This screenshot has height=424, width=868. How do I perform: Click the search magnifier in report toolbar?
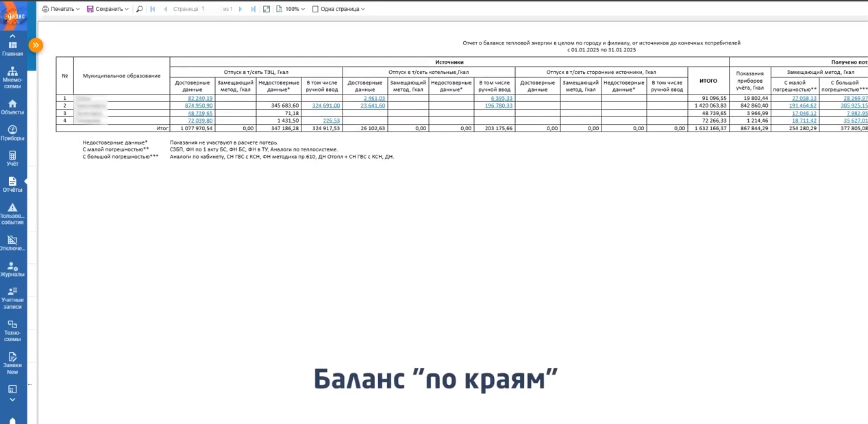(140, 9)
